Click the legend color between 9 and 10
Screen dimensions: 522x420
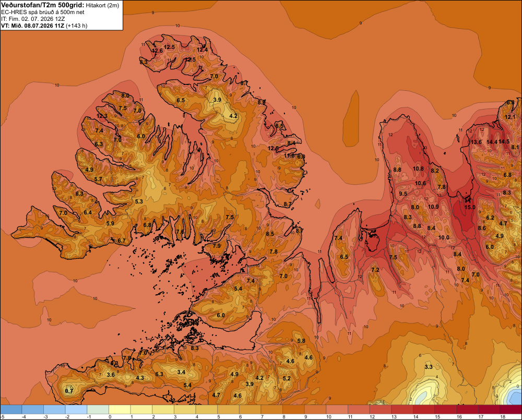click(315, 410)
